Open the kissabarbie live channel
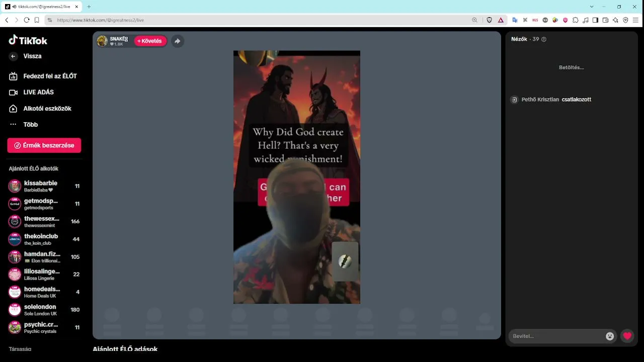Viewport: 644px width, 362px height. pyautogui.click(x=44, y=186)
